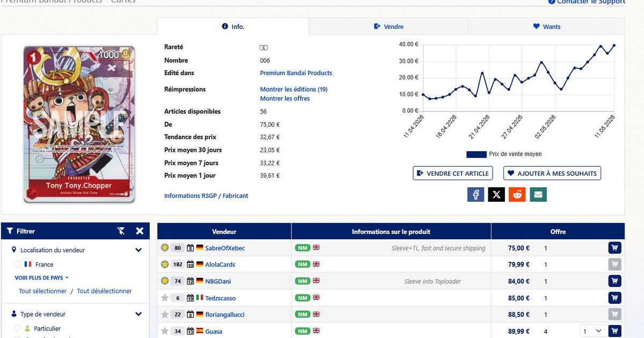Share the card on Facebook
Viewport: 644px width, 338px height.
pyautogui.click(x=475, y=194)
